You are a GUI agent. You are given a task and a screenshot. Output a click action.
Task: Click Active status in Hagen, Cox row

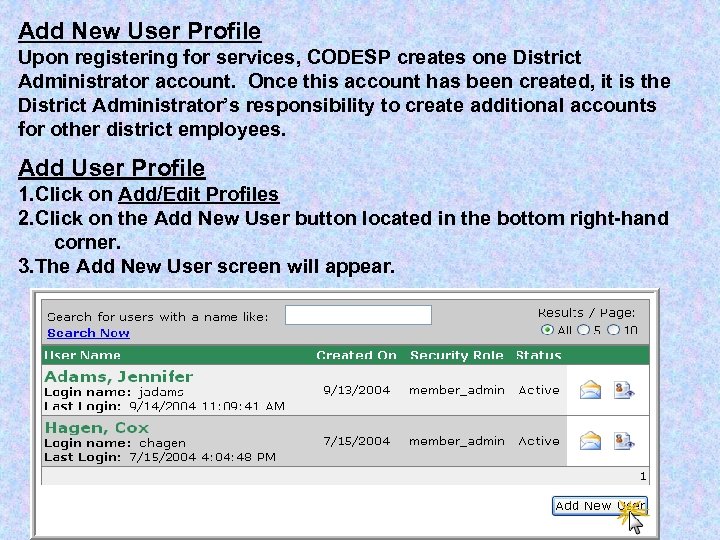pyautogui.click(x=539, y=441)
